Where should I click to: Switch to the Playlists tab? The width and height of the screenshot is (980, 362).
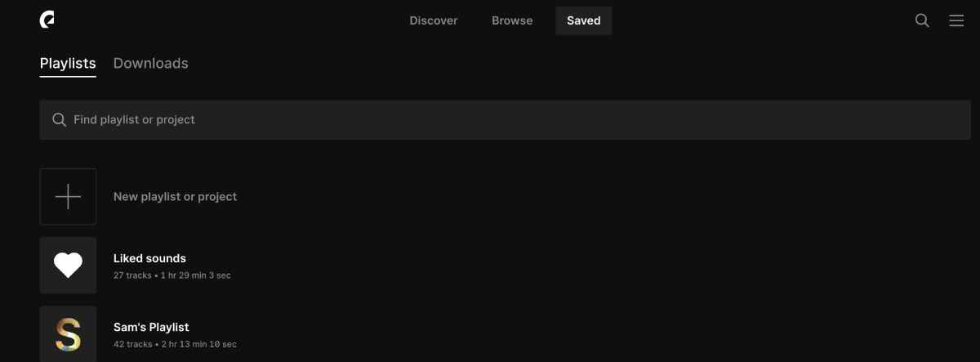(68, 64)
